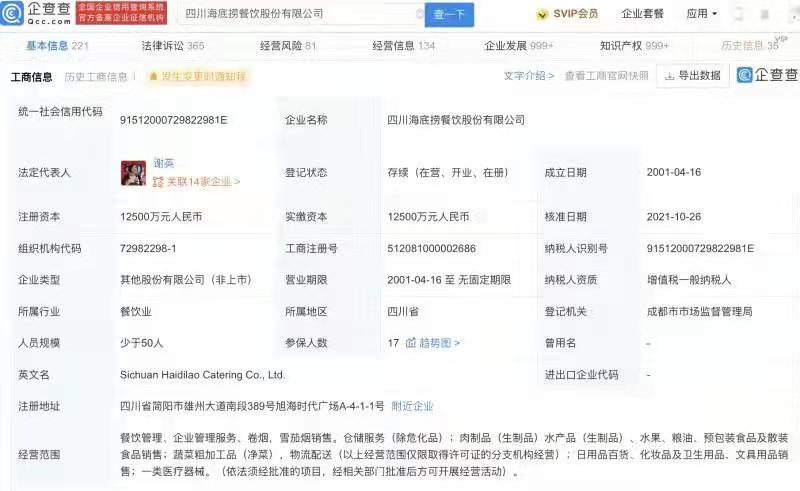Click staff size value 少于50人
Image resolution: width=800 pixels, height=491 pixels.
pos(141,343)
